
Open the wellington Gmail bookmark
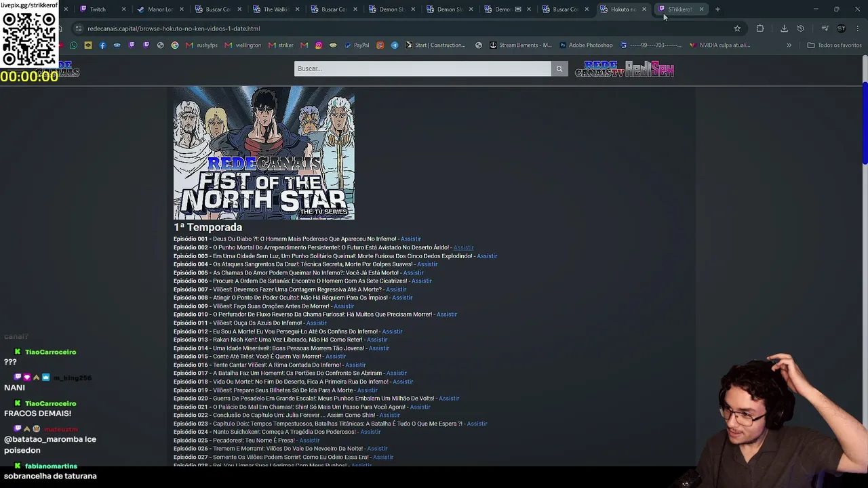click(x=243, y=45)
